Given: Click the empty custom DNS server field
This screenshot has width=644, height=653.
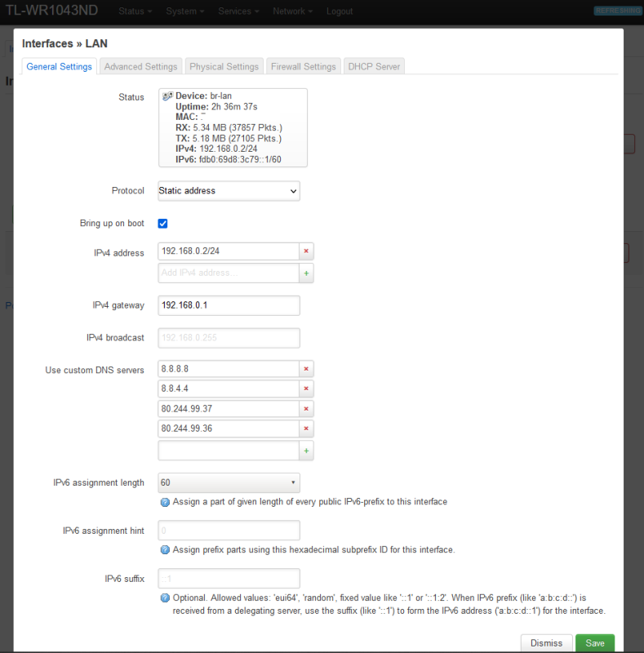Looking at the screenshot, I should click(x=229, y=451).
